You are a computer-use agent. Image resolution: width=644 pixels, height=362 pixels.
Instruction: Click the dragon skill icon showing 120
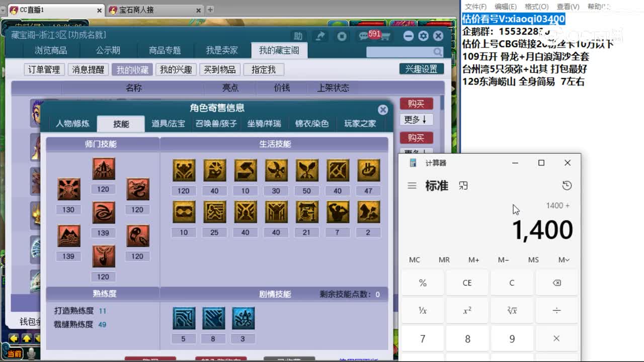[x=138, y=189]
